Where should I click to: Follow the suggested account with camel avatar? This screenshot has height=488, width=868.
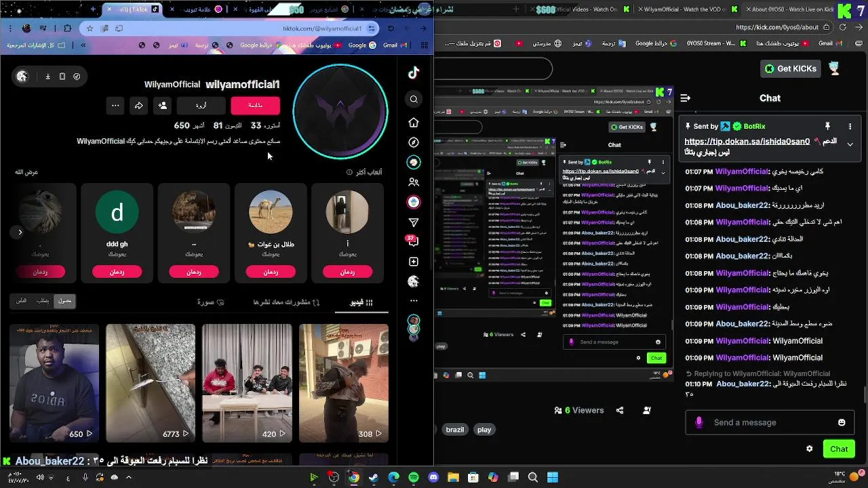pyautogui.click(x=271, y=272)
